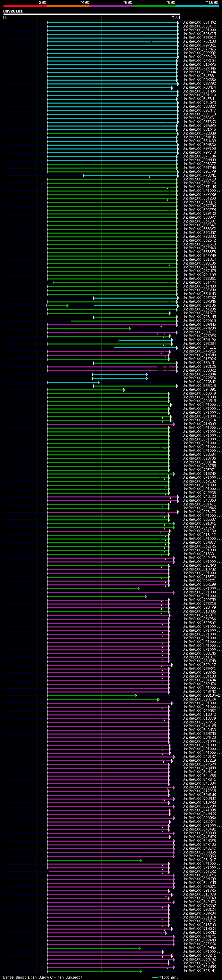222x980 pixels.
Task: Select hit label UniRef100_A4IB85
Action: tap(199, 810)
